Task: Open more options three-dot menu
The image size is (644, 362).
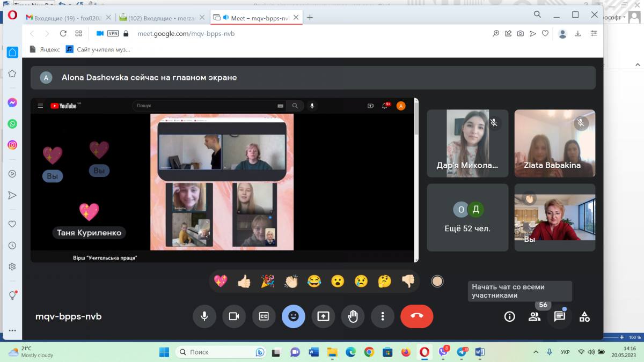Action: coord(382,316)
